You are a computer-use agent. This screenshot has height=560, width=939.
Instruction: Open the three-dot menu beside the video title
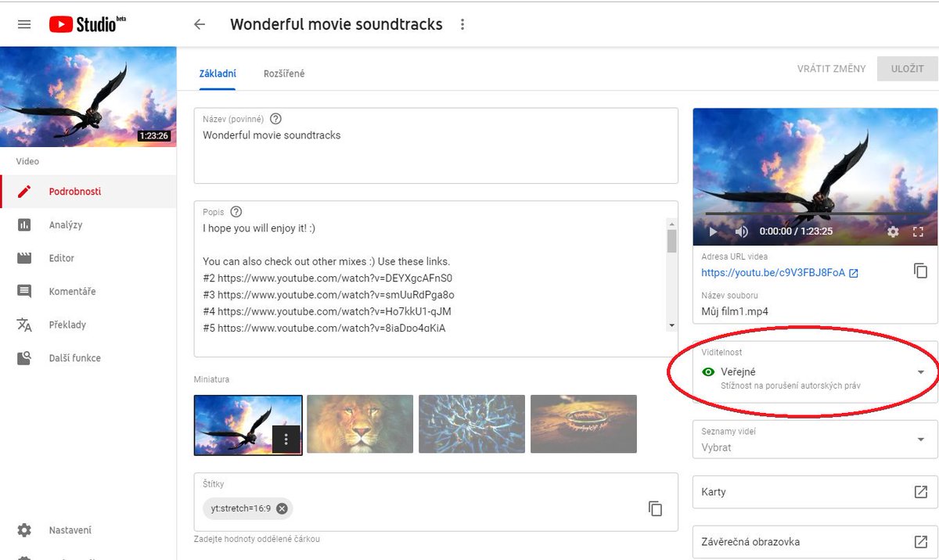pos(462,24)
